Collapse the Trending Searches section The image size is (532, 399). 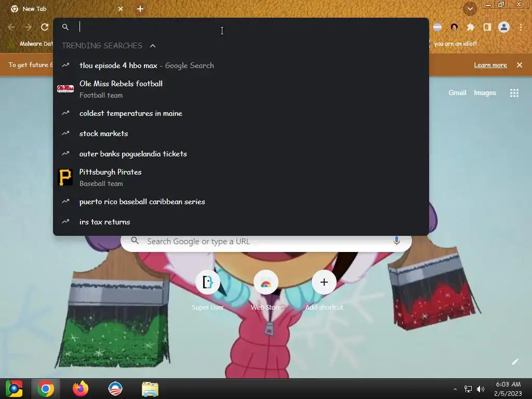click(x=153, y=46)
